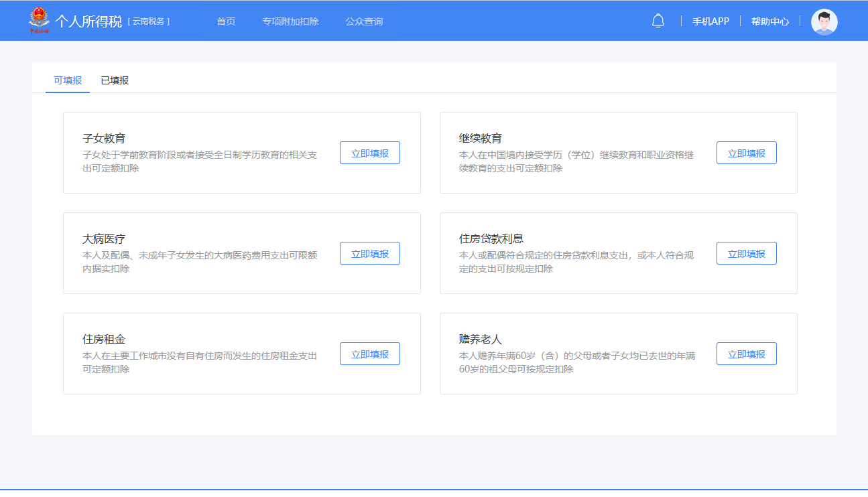Start 立即填报 for 住房租金
The height and width of the screenshot is (497, 868).
point(369,354)
